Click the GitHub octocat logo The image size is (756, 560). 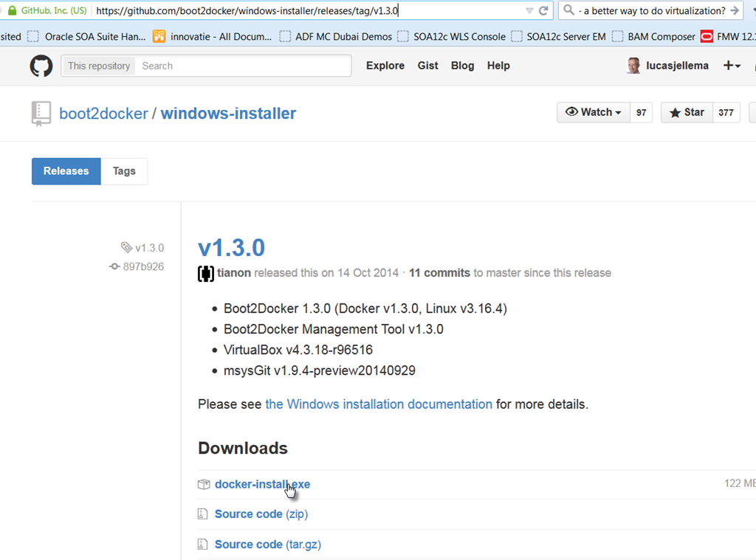coord(41,66)
